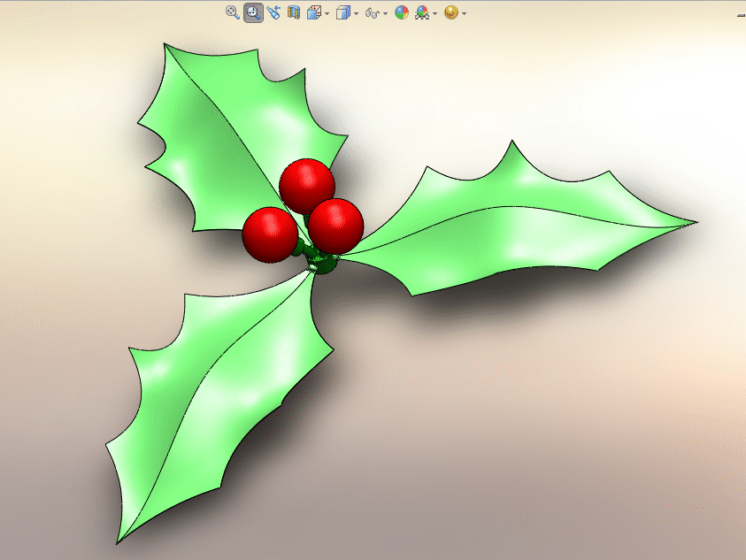Toggle the Section View tool
The height and width of the screenshot is (560, 746).
coord(294,12)
